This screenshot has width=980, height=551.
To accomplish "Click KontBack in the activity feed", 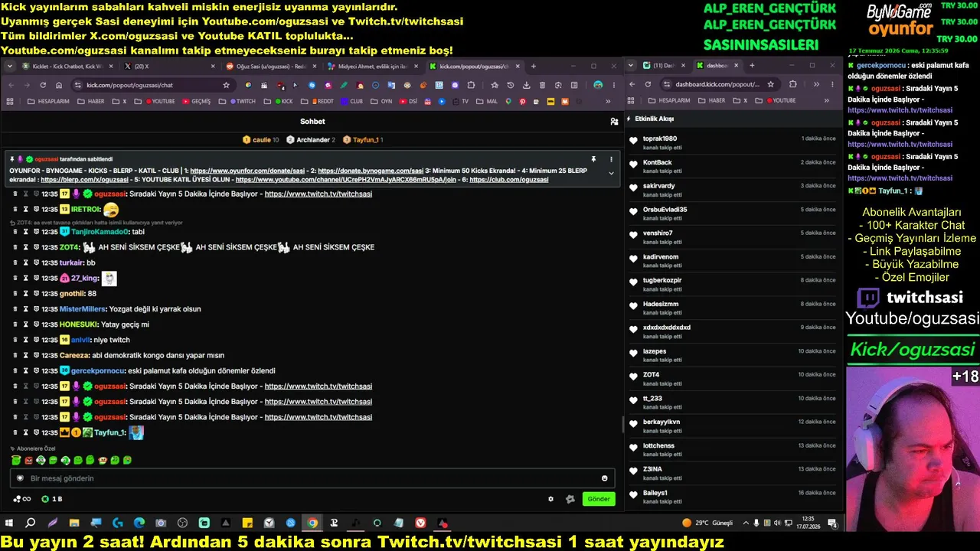I will pos(658,162).
